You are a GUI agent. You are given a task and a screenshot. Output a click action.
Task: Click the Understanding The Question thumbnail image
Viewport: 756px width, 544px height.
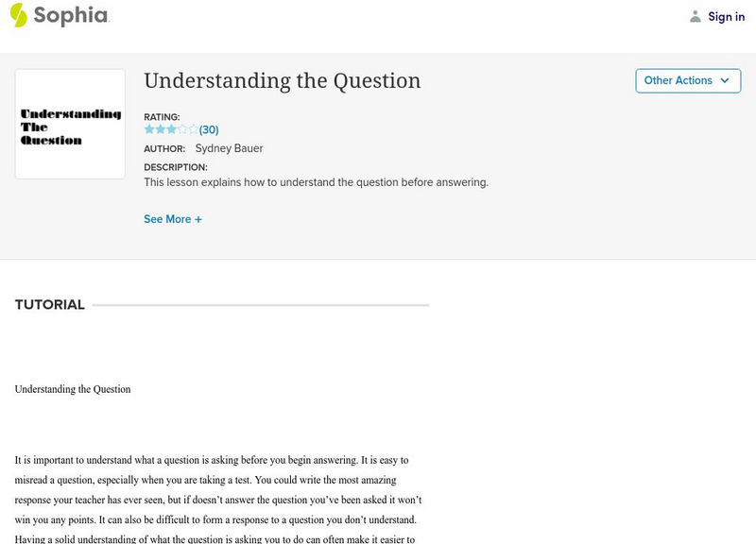pos(70,125)
